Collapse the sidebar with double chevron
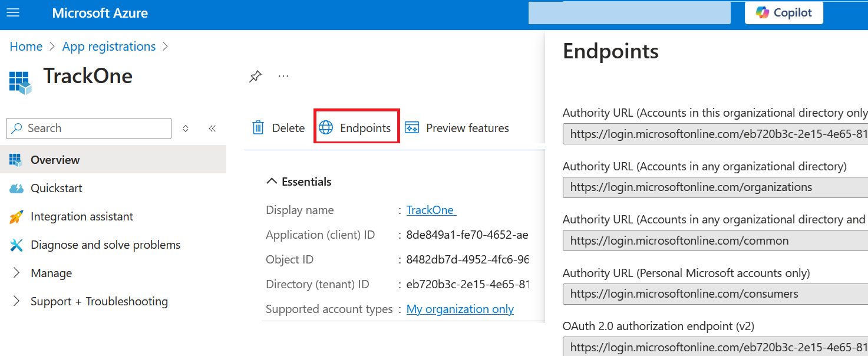Screen dimensions: 868x356 tap(212, 128)
